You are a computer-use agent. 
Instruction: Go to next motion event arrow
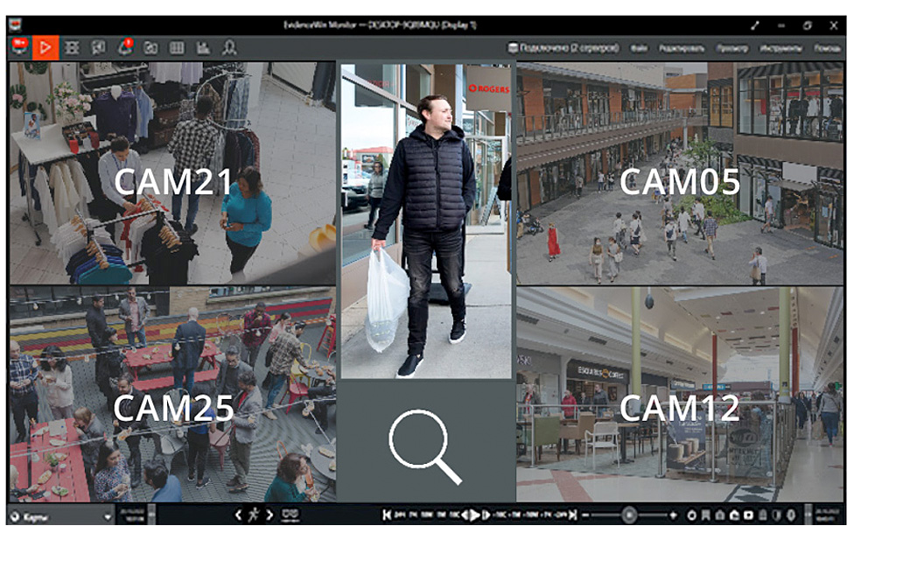[269, 515]
